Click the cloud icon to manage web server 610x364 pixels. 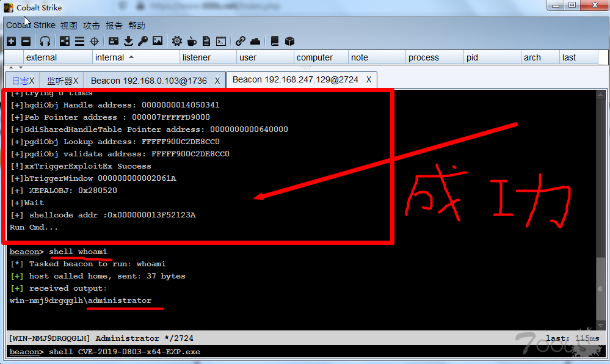[255, 41]
